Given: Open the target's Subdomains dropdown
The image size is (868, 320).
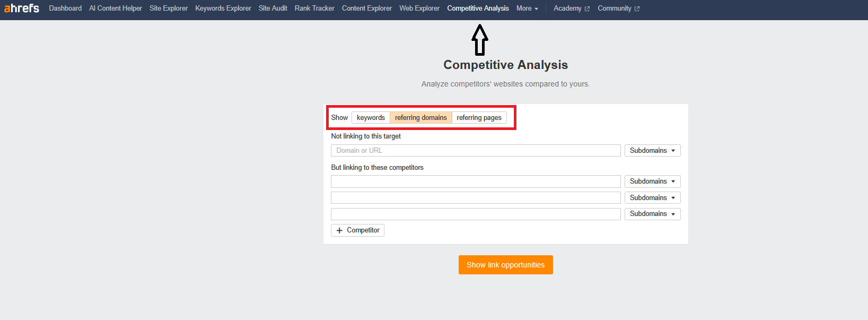Looking at the screenshot, I should coord(652,151).
